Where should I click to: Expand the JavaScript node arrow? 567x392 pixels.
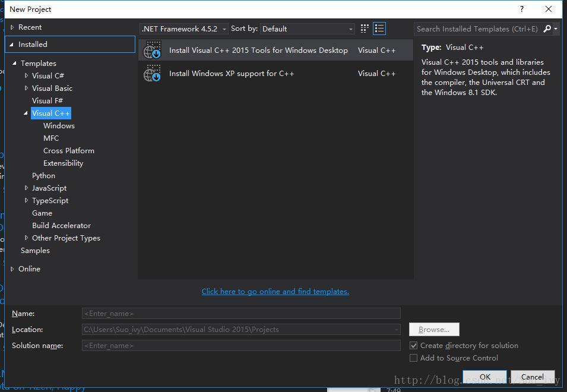pos(26,188)
